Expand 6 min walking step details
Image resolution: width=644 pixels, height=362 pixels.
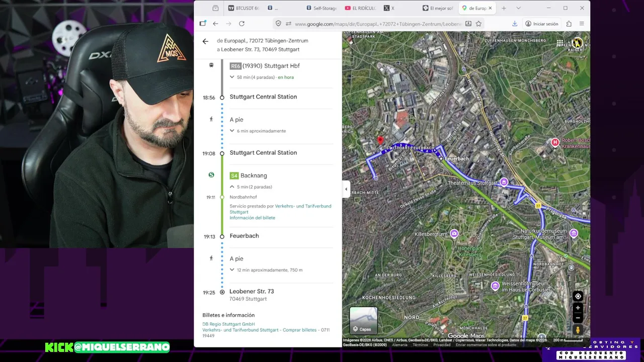click(x=232, y=131)
